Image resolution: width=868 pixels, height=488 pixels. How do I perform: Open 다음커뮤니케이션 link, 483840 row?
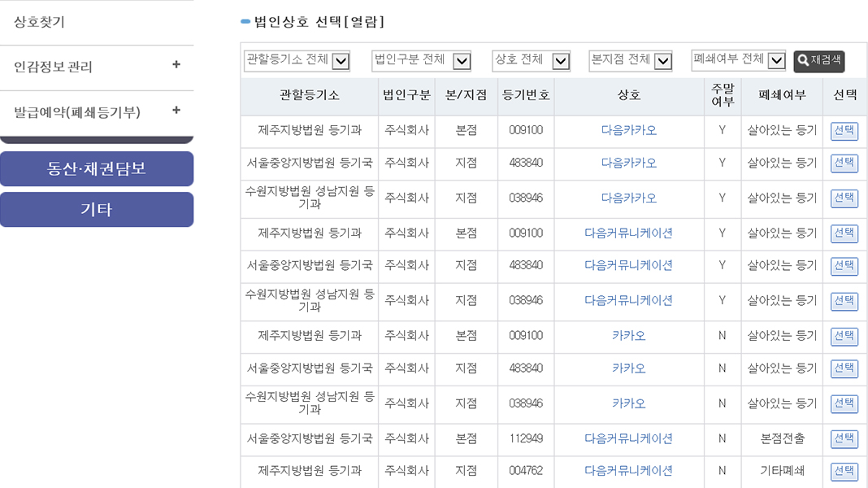coord(629,265)
